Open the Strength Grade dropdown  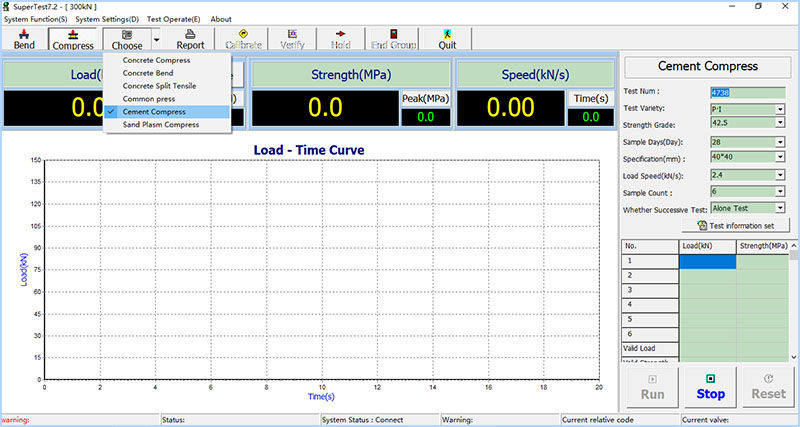tap(780, 124)
